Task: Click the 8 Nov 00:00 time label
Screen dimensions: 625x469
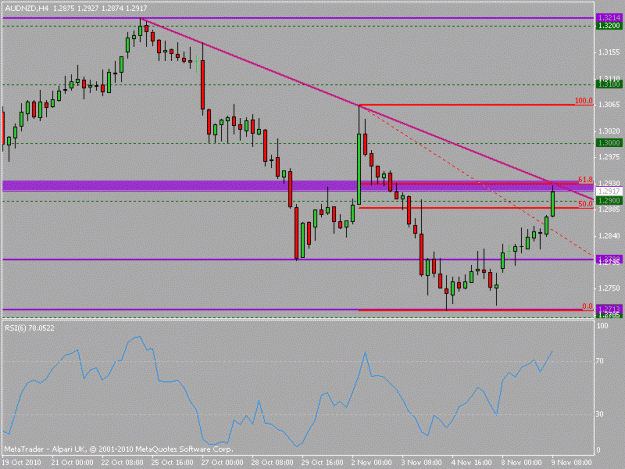Action: (521, 462)
